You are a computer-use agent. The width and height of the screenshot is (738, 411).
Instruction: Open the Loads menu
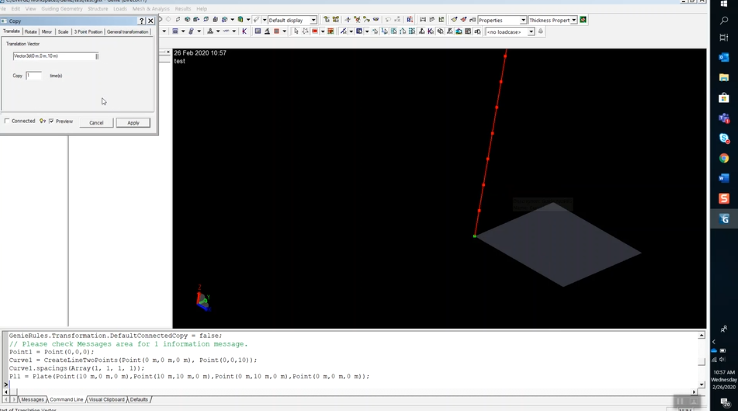pos(120,9)
